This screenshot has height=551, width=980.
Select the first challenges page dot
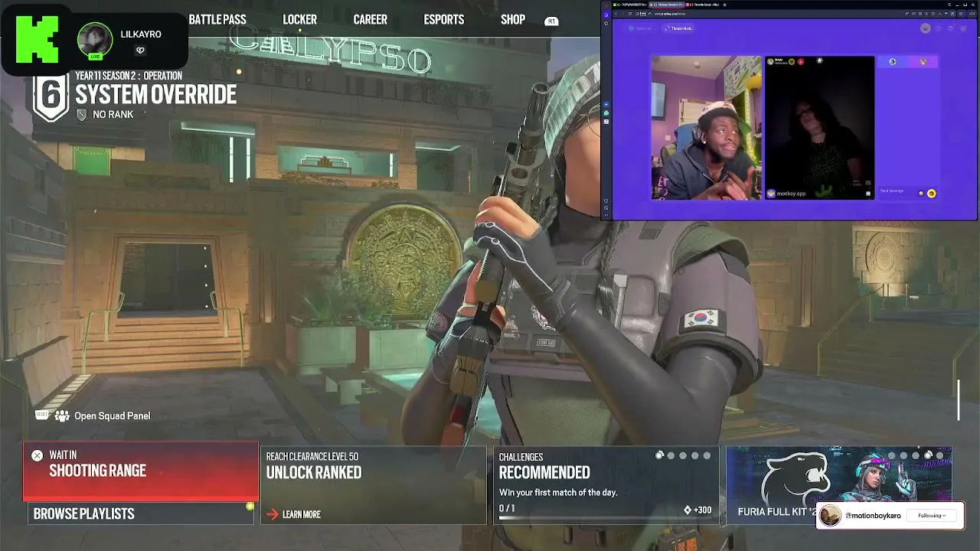point(659,455)
